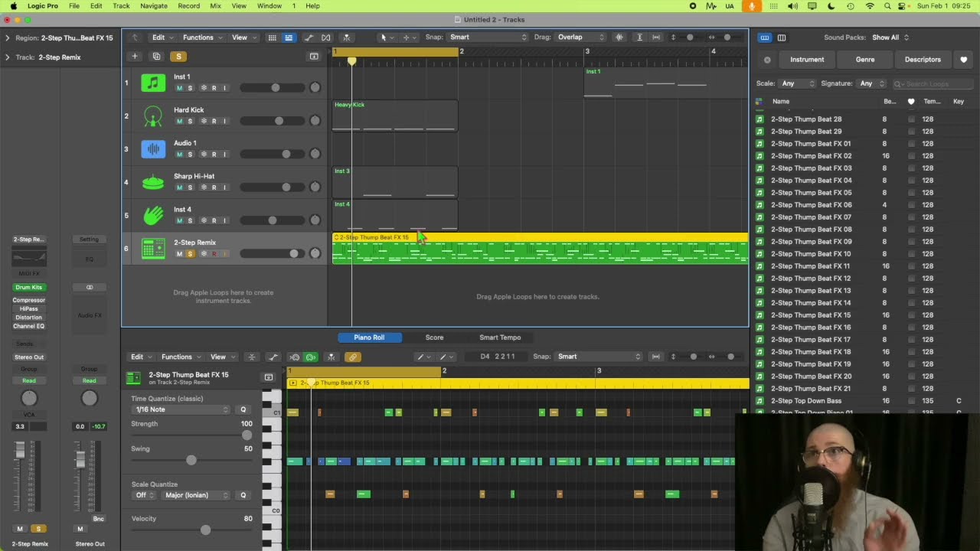
Task: Toggle MIDI out icon in piano roll
Action: click(311, 357)
